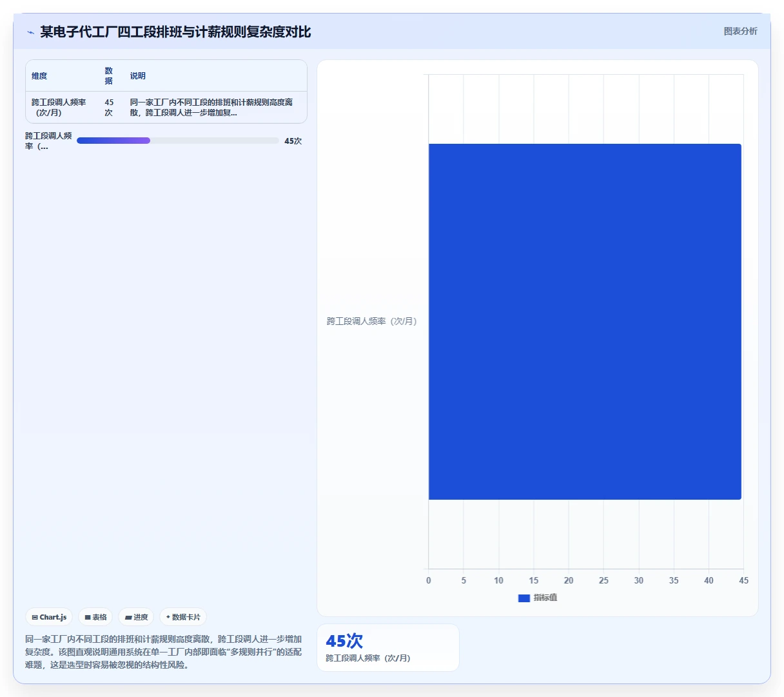Click the 45次 value in table
The image size is (784, 697).
tap(109, 108)
